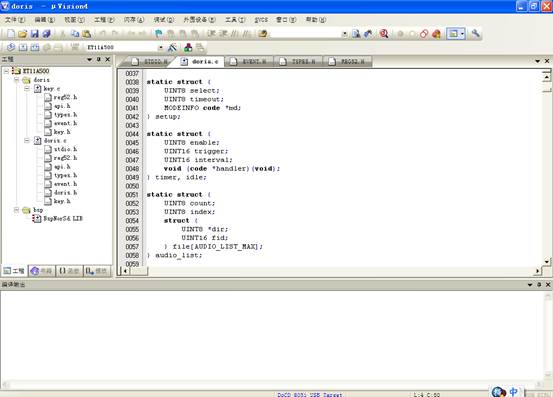
Task: Open the 外围设备 Peripherals menu
Action: tap(199, 20)
